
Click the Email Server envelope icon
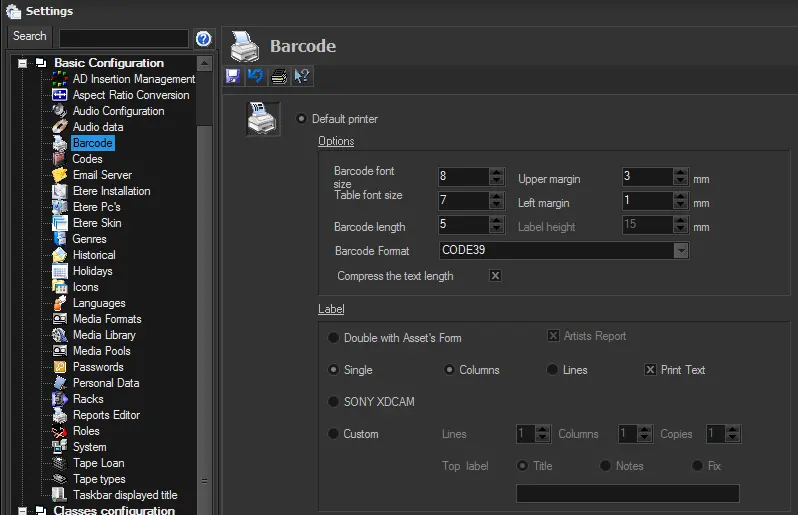(60, 175)
